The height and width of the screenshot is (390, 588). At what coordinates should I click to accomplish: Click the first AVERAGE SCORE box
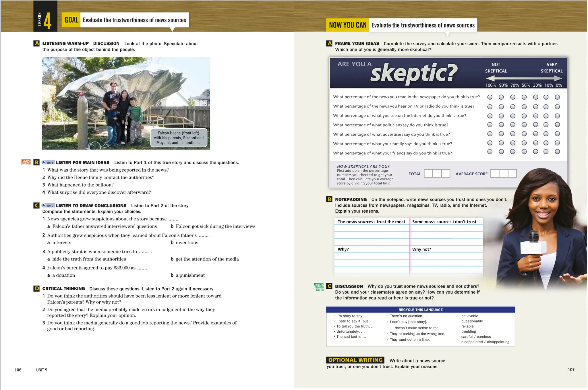pos(495,174)
